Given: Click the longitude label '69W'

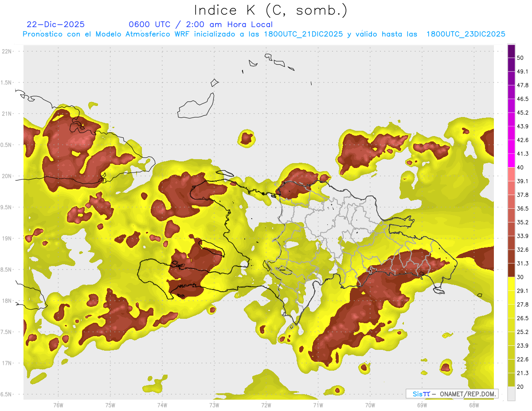Looking at the screenshot, I should coord(422,405).
